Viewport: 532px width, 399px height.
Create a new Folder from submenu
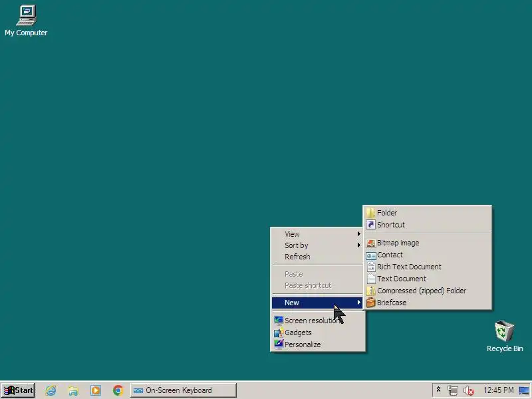tap(427, 213)
